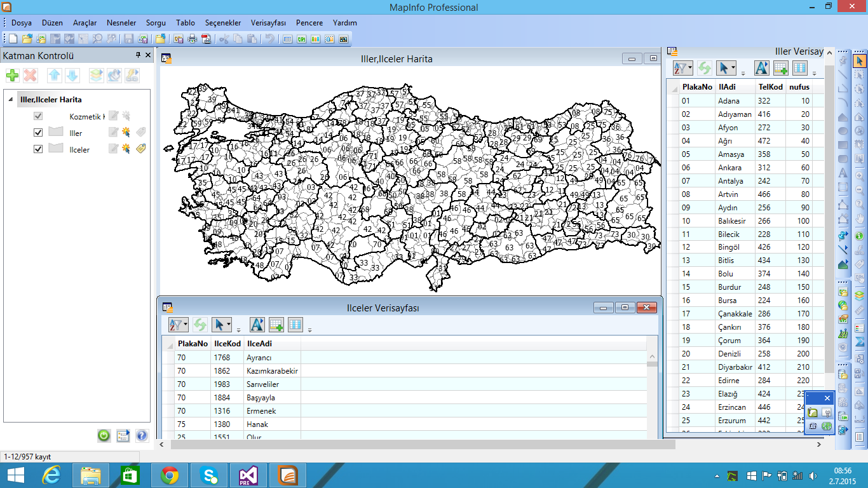Open the Sorgu menu
This screenshot has width=868, height=488.
pos(156,22)
